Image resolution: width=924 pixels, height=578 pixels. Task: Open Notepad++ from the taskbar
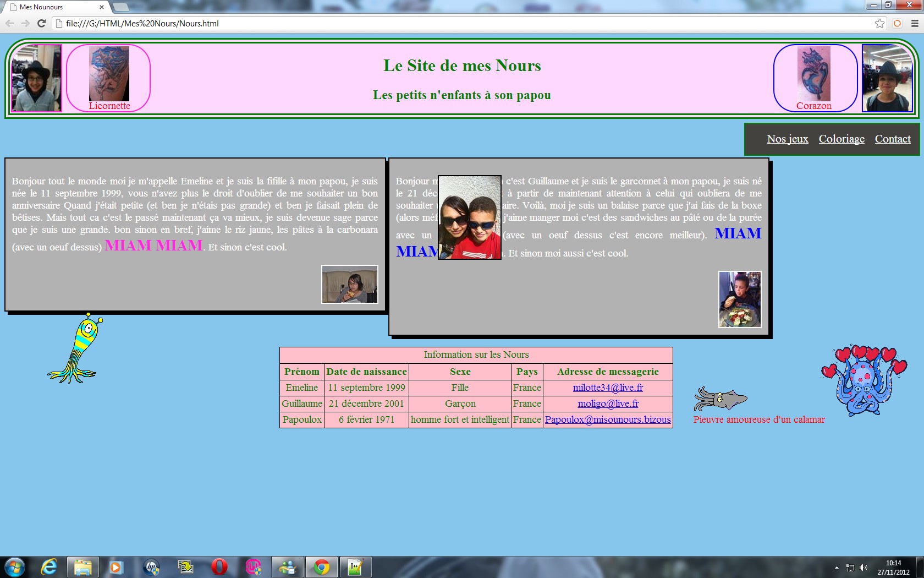point(355,566)
